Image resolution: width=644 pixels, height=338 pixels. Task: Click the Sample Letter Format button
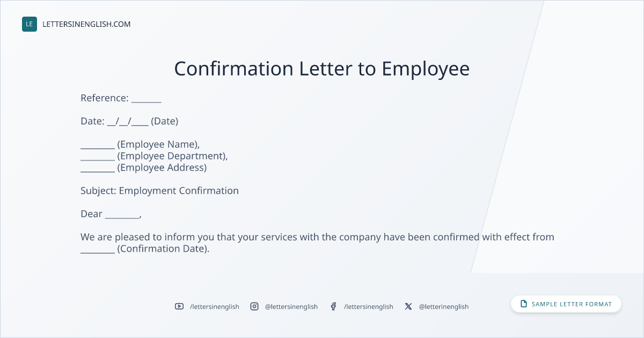pyautogui.click(x=566, y=304)
